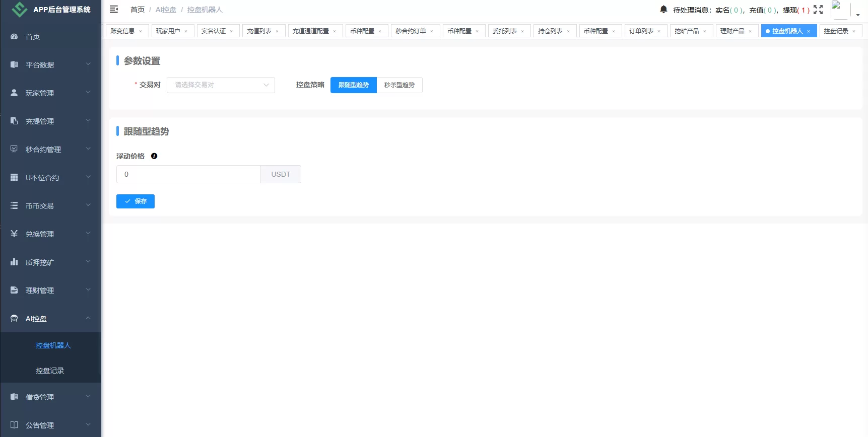Click the info icon beside 浮动价格
Screen dimensions: 868x437
coord(154,156)
